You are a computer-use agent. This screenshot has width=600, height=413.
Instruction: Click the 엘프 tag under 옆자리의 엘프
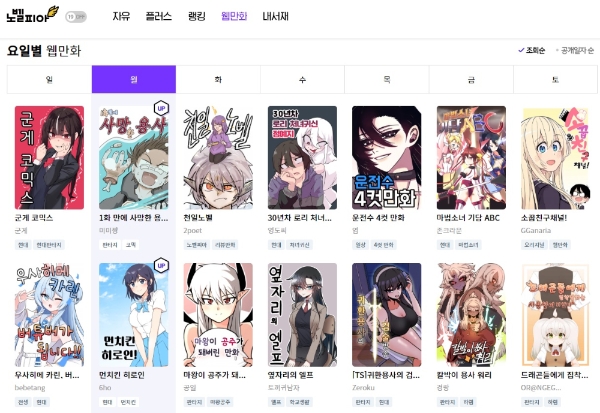pos(276,402)
